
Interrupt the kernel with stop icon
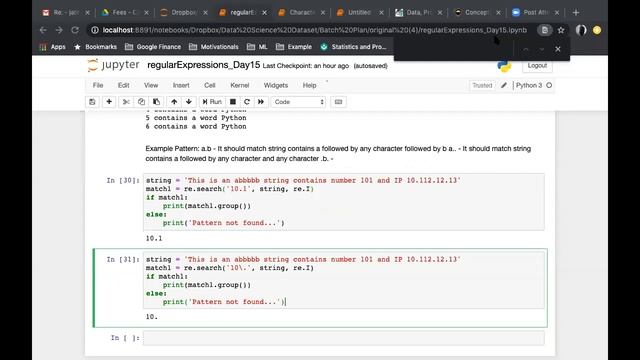pyautogui.click(x=233, y=102)
